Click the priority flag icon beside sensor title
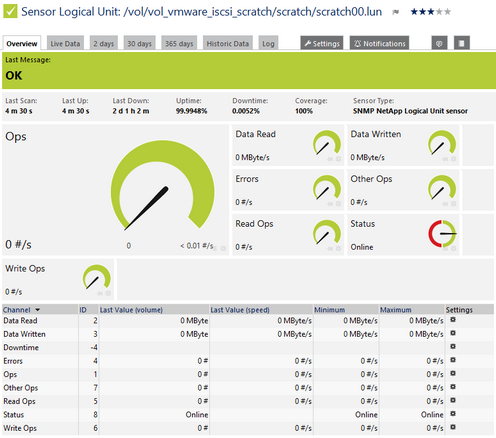496x438 pixels. pyautogui.click(x=396, y=12)
